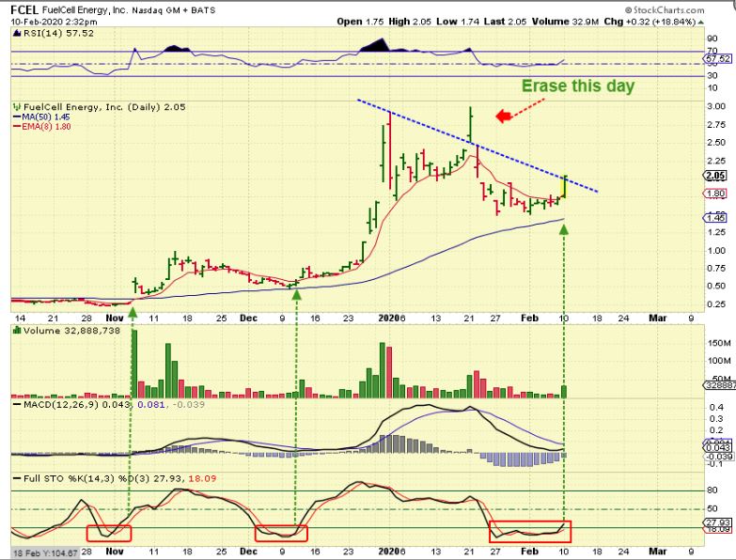Click the 2.05 last-price tag on the price axis
The height and width of the screenshot is (560, 736).
point(715,176)
